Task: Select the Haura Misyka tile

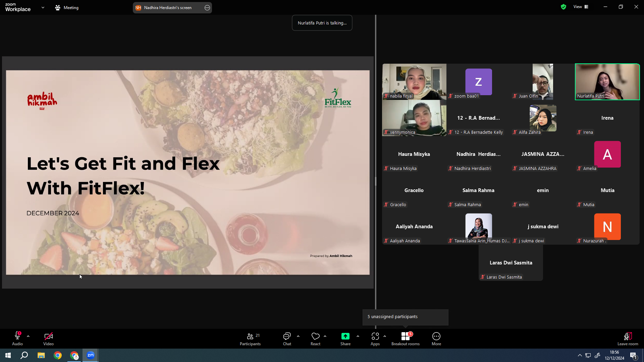Action: point(414,154)
